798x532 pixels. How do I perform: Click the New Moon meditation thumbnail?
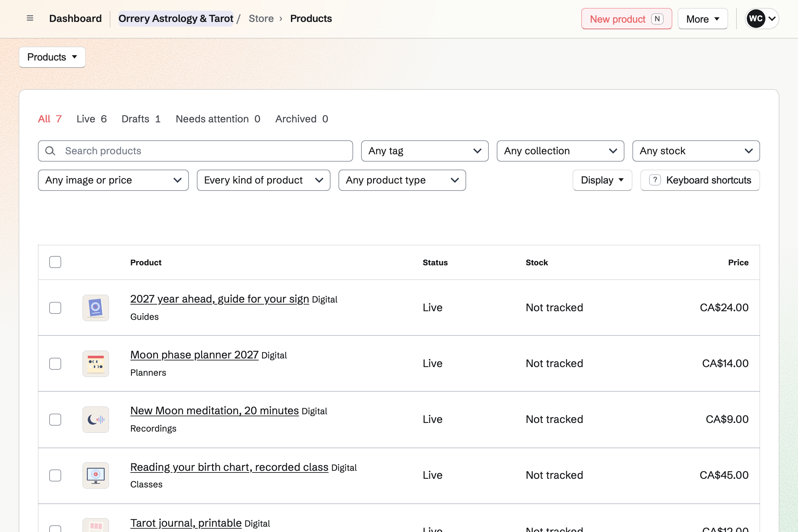coord(96,420)
